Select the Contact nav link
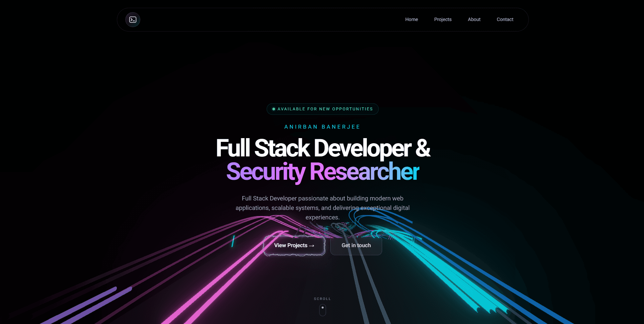This screenshot has height=324, width=644. point(505,19)
